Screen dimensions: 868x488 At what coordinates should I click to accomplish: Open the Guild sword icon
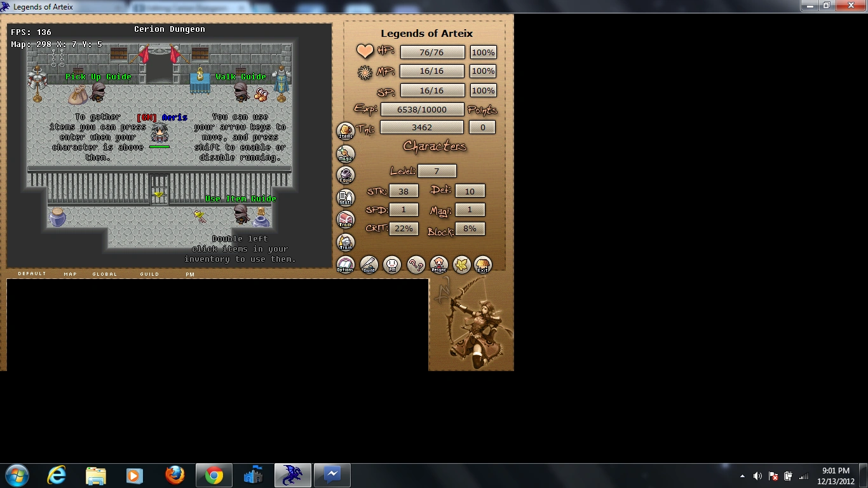(369, 265)
